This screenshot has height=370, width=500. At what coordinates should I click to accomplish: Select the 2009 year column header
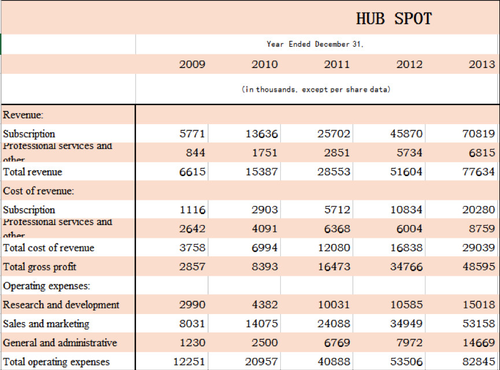coord(192,64)
